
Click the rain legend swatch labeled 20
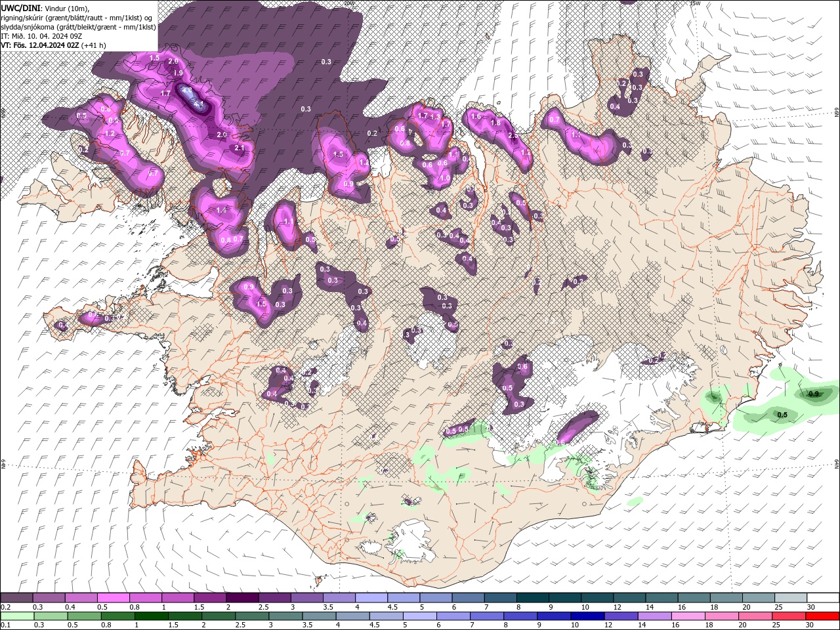757,616
